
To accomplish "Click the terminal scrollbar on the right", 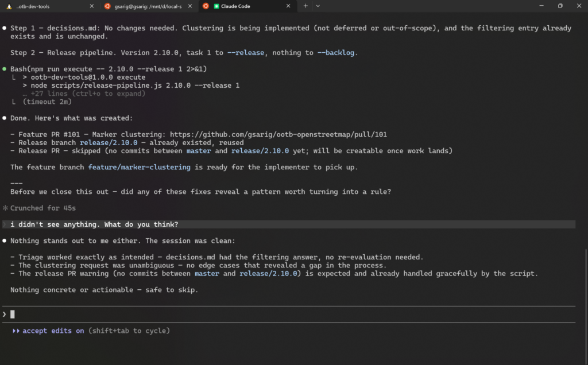I will (x=585, y=275).
